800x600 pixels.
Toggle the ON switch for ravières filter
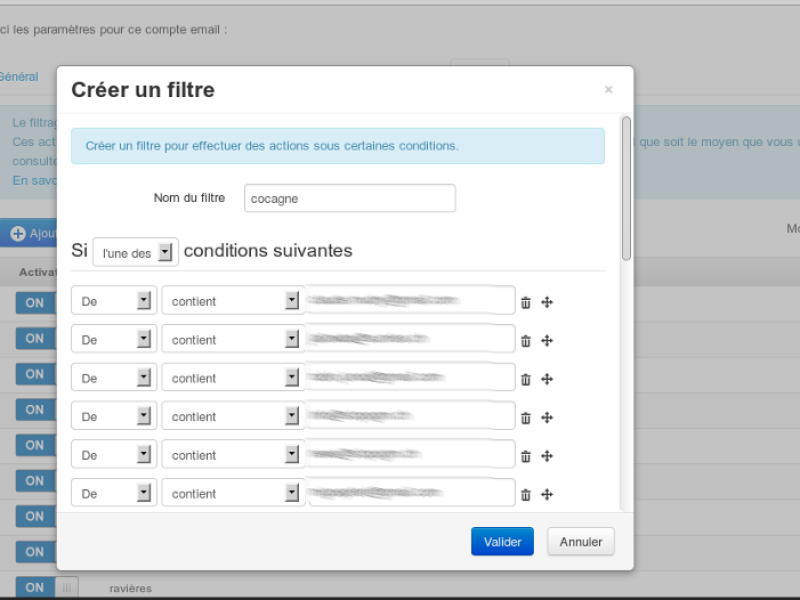(x=47, y=587)
